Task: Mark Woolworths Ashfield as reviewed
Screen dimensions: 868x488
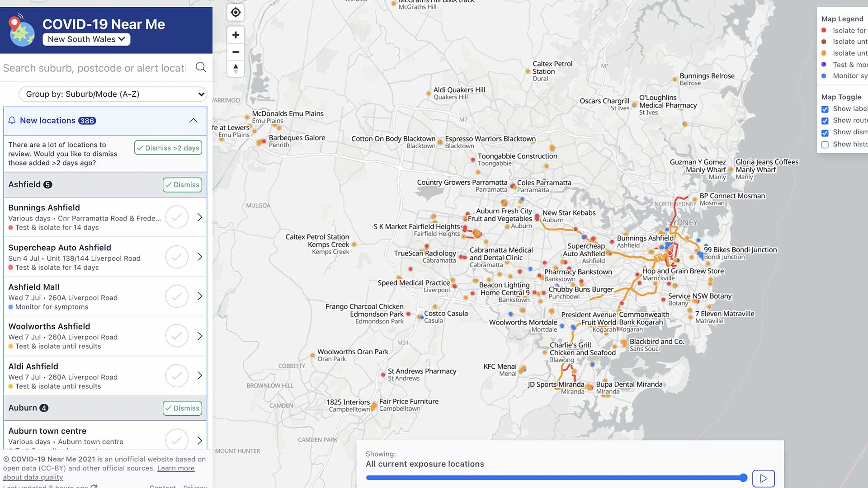Action: point(177,336)
